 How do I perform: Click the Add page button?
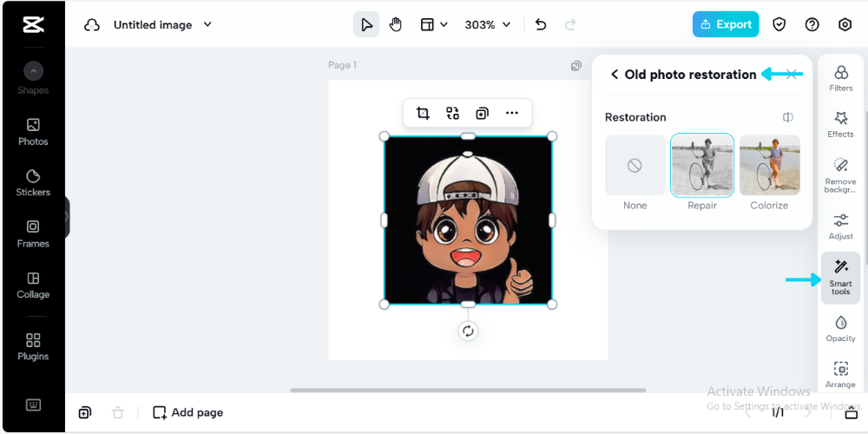tap(188, 412)
